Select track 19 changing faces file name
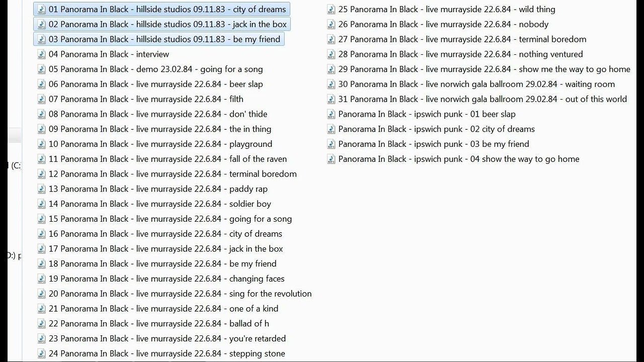 pyautogui.click(x=167, y=279)
